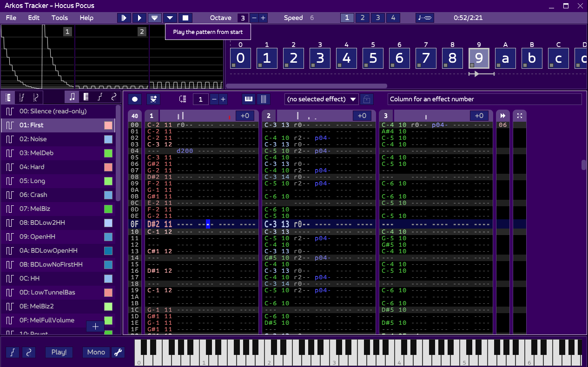The width and height of the screenshot is (588, 367).
Task: Select position 5 in the linker
Action: [373, 59]
